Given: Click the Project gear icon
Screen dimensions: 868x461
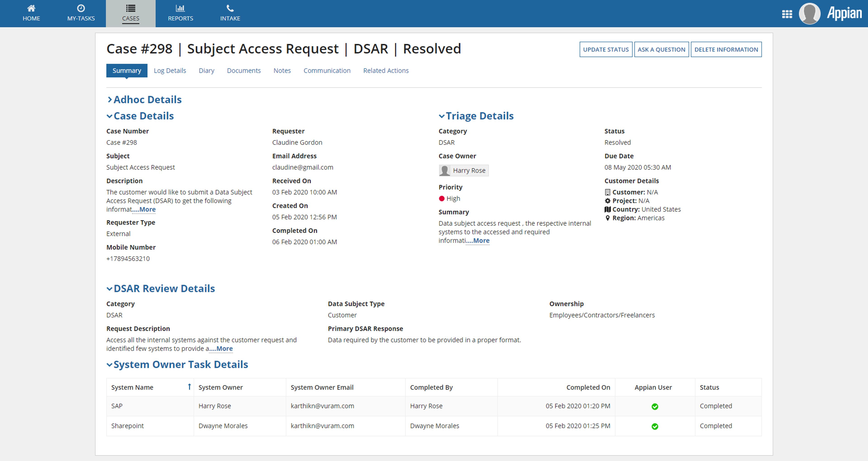Looking at the screenshot, I should (607, 201).
